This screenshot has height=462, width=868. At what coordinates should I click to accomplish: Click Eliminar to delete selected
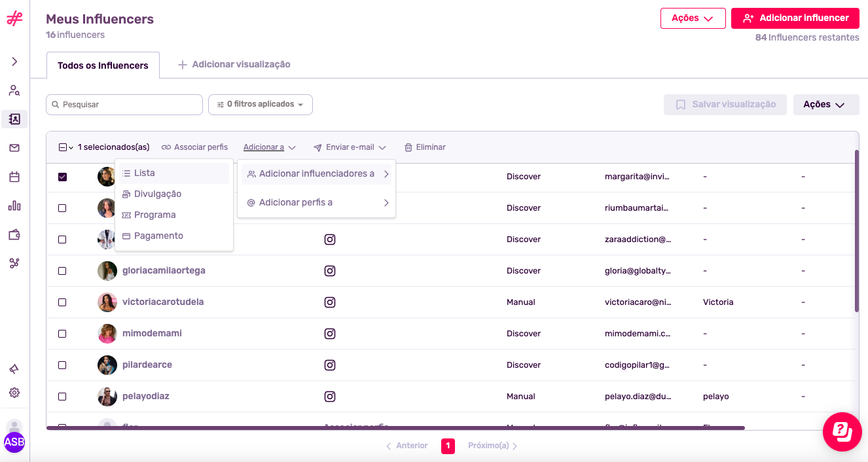coord(425,147)
